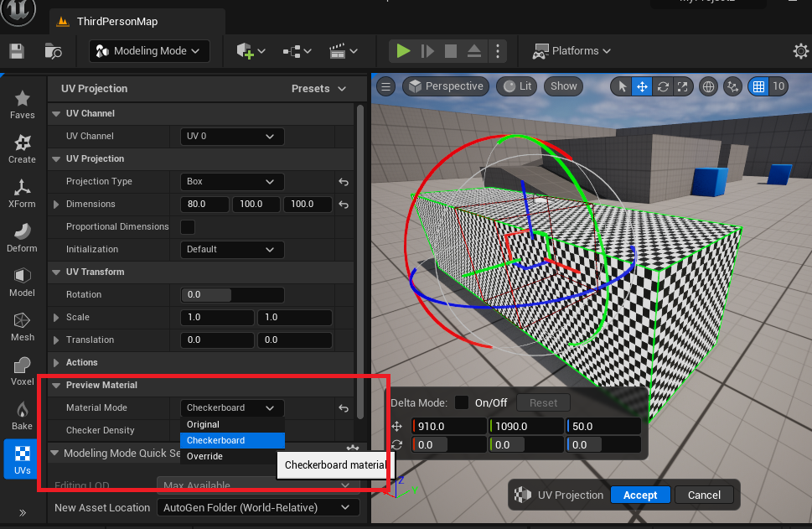Click the Skip frame playback button

click(x=427, y=51)
